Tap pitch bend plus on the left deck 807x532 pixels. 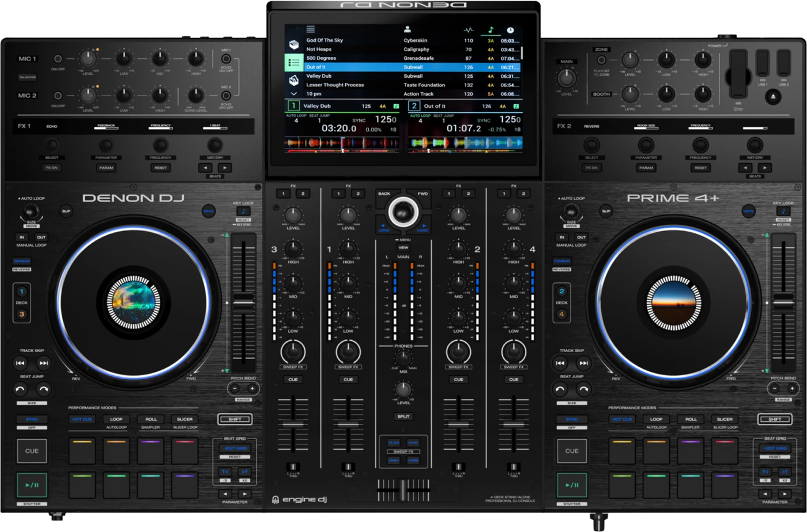[x=252, y=388]
